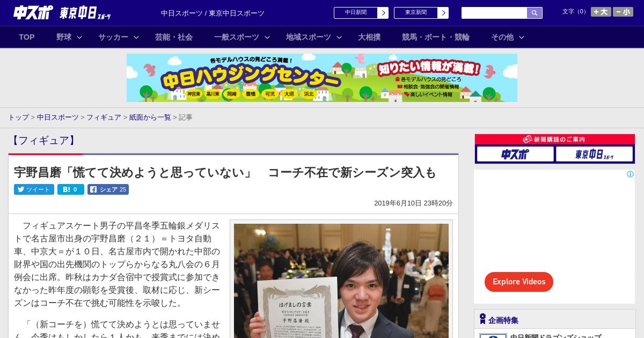Share the article on Facebook with the シェア button
Image resolution: width=644 pixels, height=338 pixels.
pos(108,189)
